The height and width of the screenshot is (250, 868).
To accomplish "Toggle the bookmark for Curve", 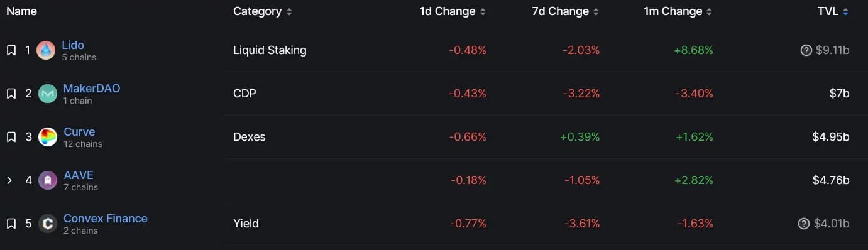I will (11, 137).
